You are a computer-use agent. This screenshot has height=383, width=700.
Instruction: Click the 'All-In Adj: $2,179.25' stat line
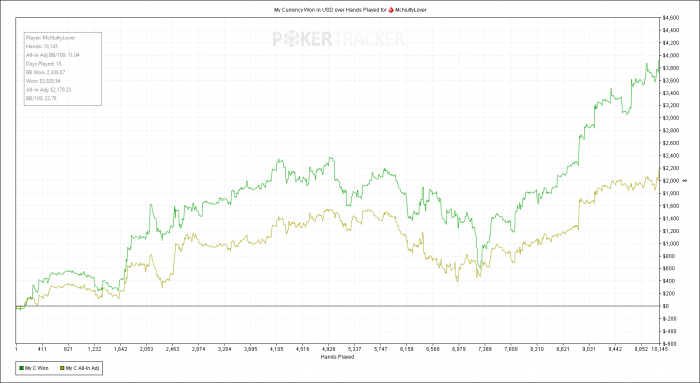pyautogui.click(x=49, y=90)
